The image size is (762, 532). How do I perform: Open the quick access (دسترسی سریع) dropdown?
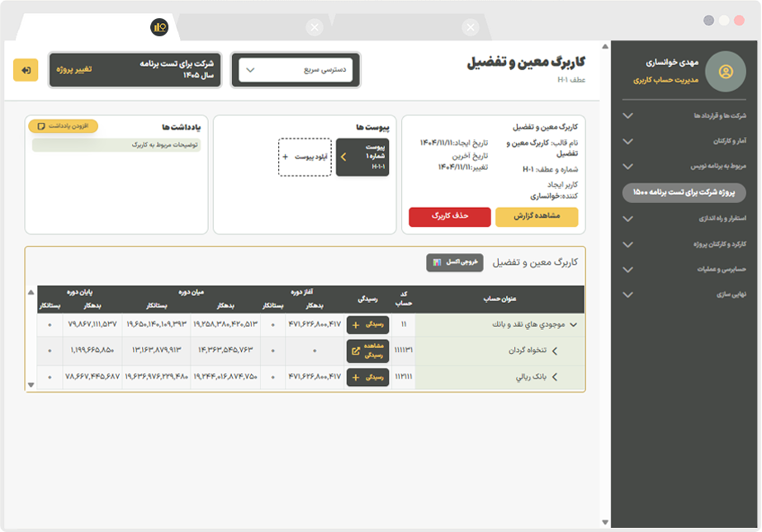pyautogui.click(x=296, y=70)
